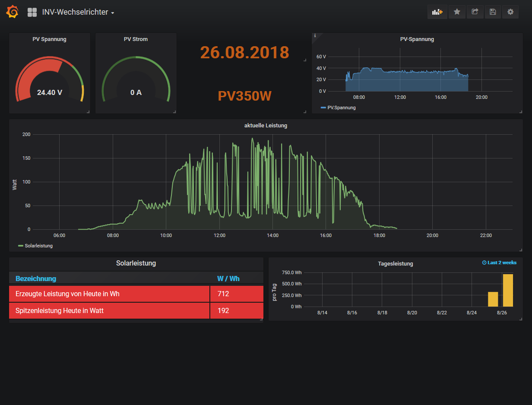
Task: Click the info corner on PV-Spannung panel
Action: click(x=315, y=36)
